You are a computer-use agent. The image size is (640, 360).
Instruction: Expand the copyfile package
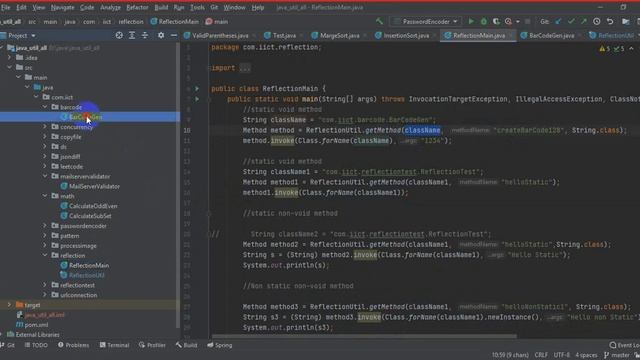(x=45, y=137)
